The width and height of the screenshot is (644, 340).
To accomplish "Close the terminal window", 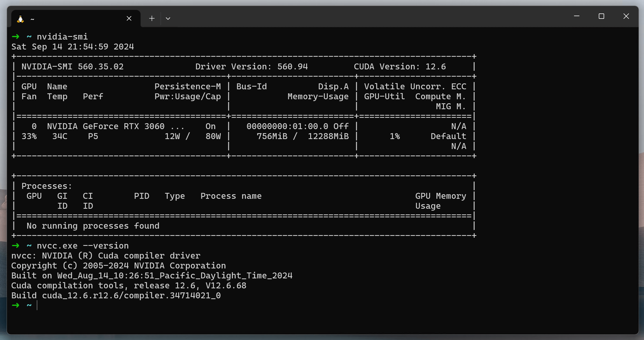I will 626,16.
